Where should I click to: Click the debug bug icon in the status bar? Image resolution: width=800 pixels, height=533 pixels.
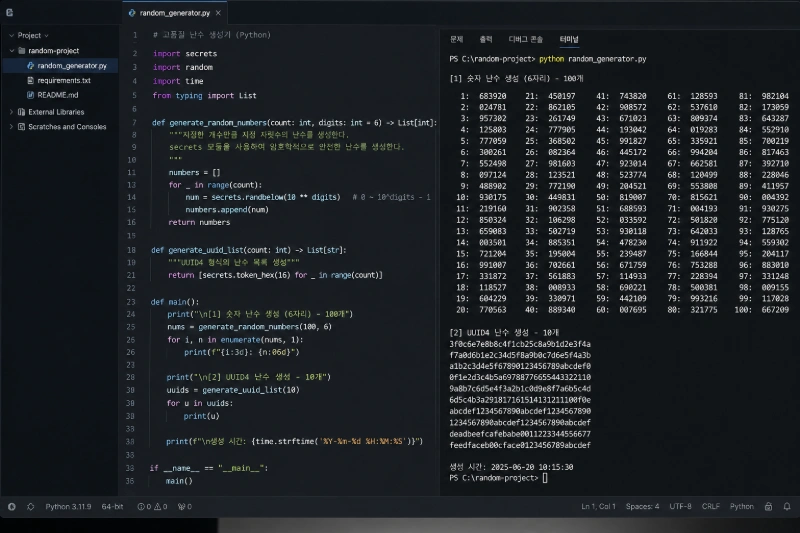point(31,507)
